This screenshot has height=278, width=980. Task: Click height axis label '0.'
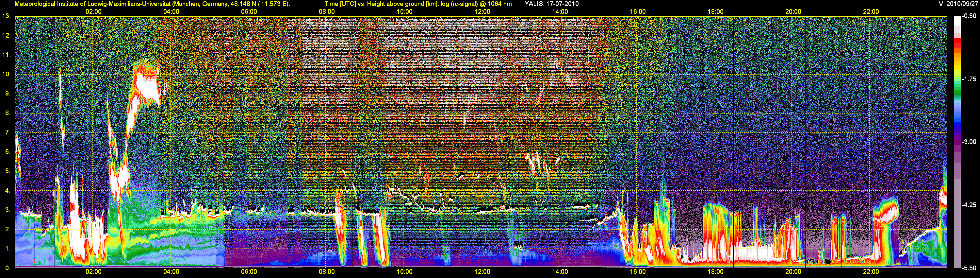[x=8, y=268]
